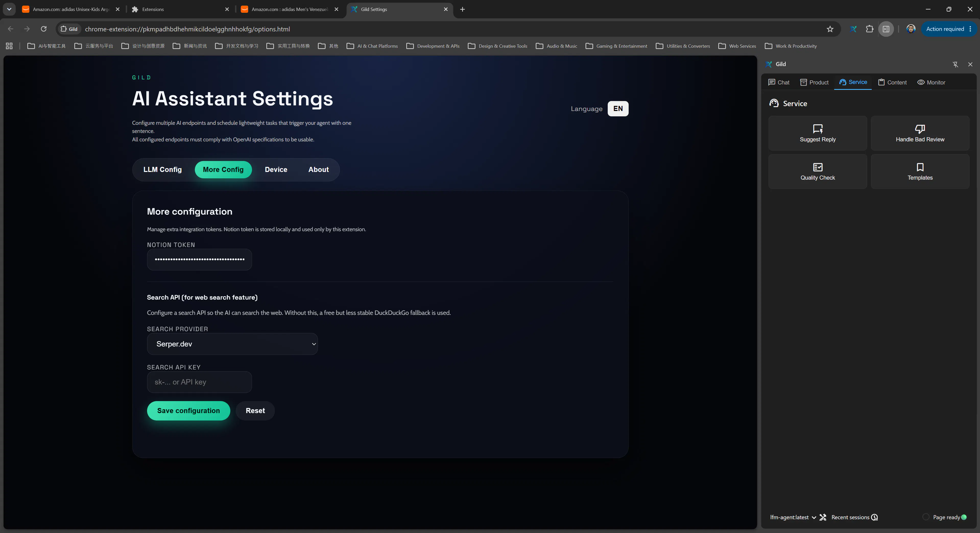Click the Action required button
Image resolution: width=980 pixels, height=533 pixels.
948,29
